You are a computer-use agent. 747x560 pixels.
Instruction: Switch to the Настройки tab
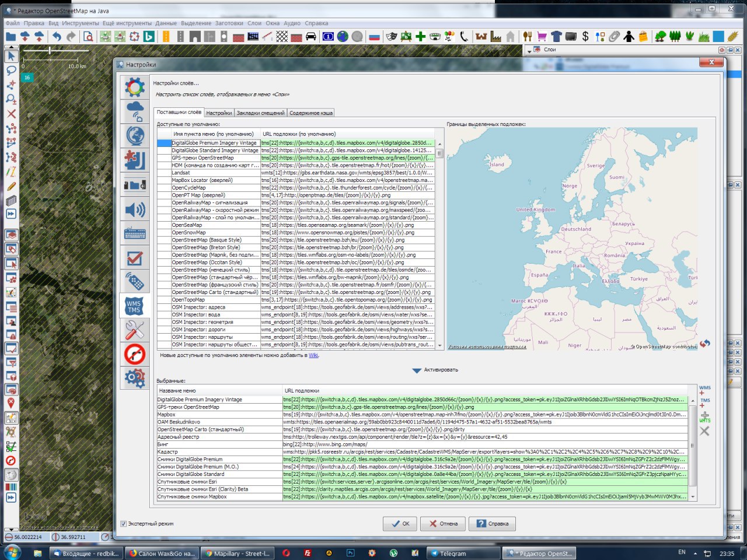[219, 113]
